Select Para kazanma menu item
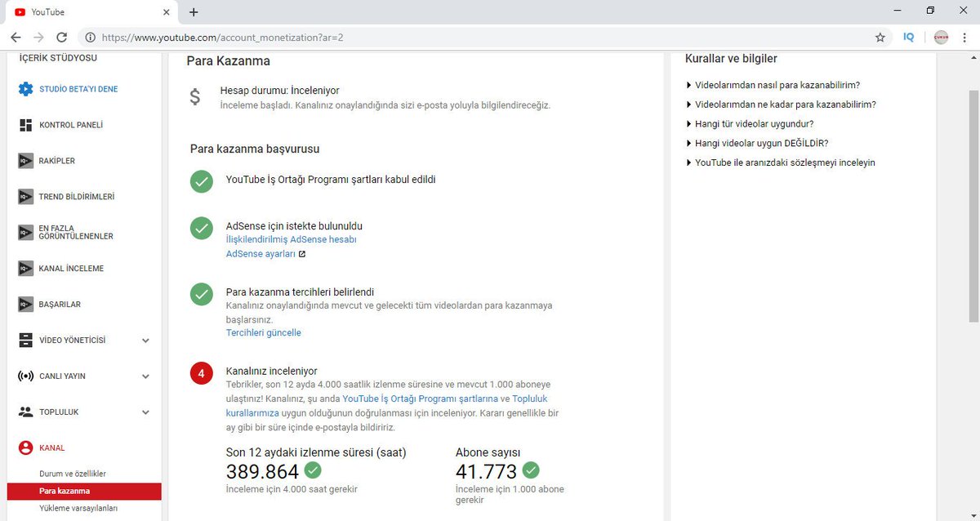The width and height of the screenshot is (980, 521). tap(84, 492)
